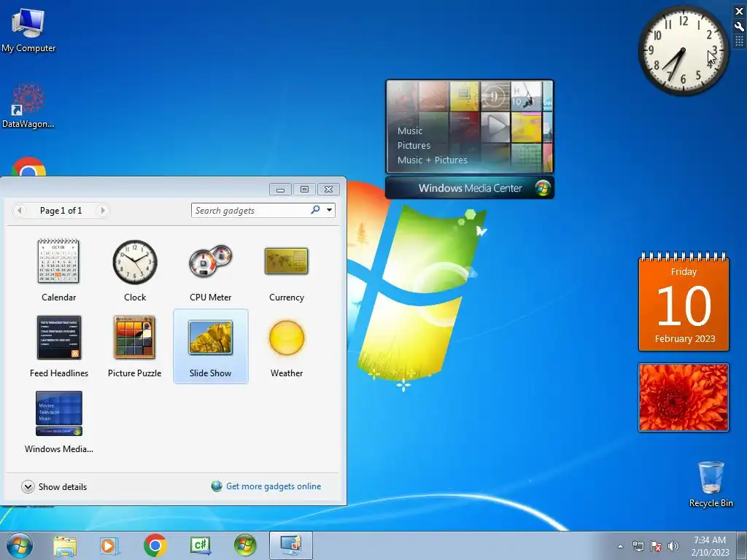747x560 pixels.
Task: Close the gadget gallery window
Action: (x=329, y=190)
